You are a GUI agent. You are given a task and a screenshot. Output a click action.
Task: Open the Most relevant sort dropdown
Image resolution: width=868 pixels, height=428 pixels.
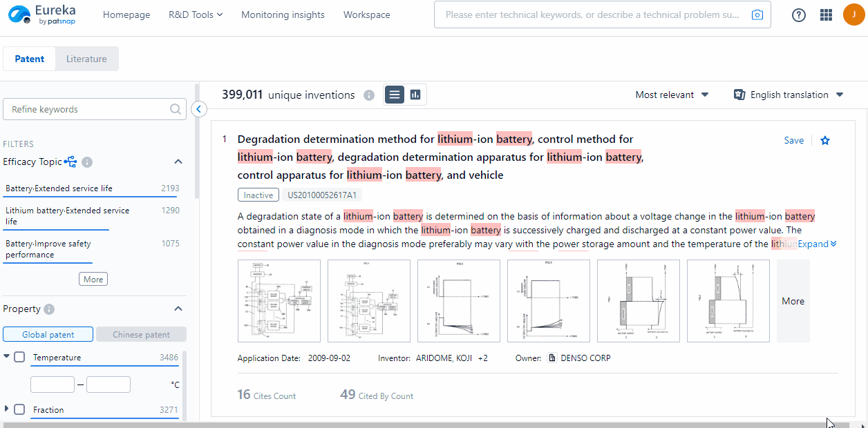coord(672,95)
